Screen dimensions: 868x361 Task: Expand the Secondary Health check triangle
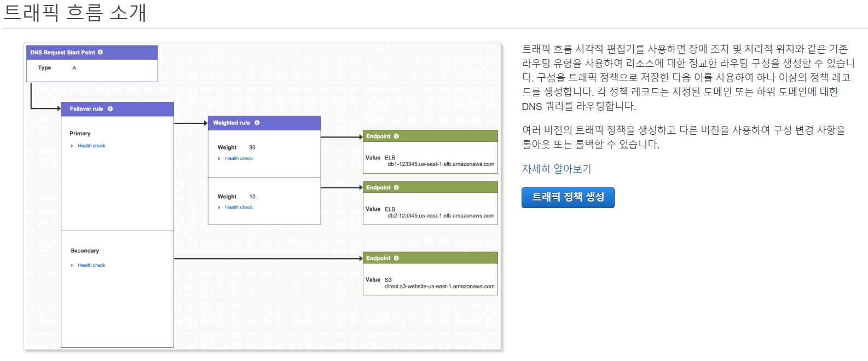coord(72,265)
